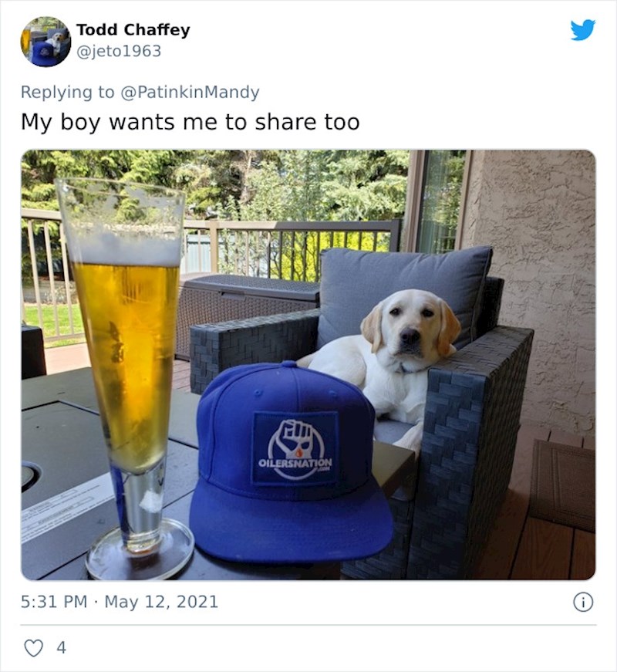617x672 pixels.
Task: Click the May 12, 2021 date
Action: point(161,602)
